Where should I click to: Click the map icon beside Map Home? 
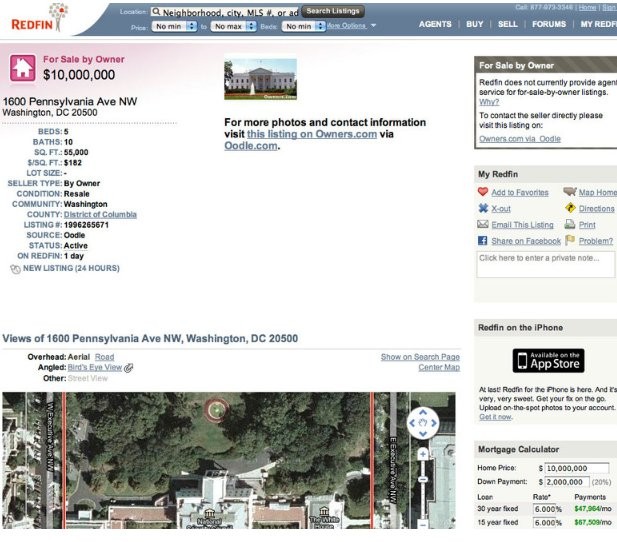570,192
